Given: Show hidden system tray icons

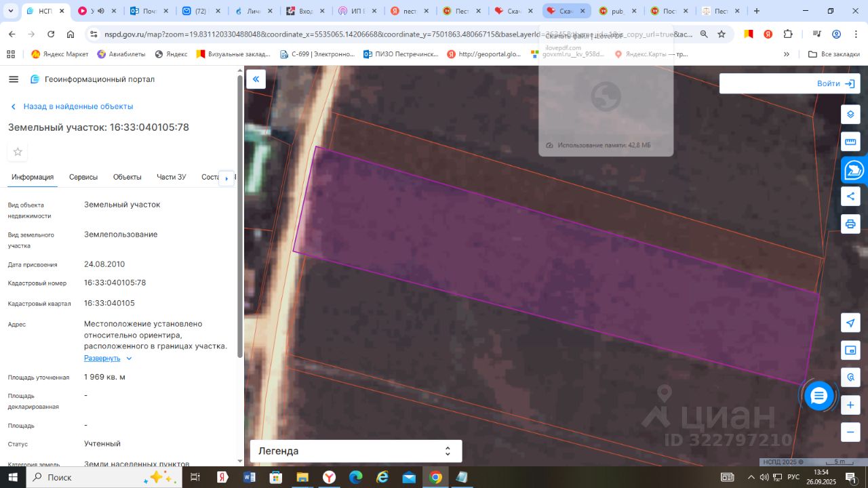Looking at the screenshot, I should 751,477.
